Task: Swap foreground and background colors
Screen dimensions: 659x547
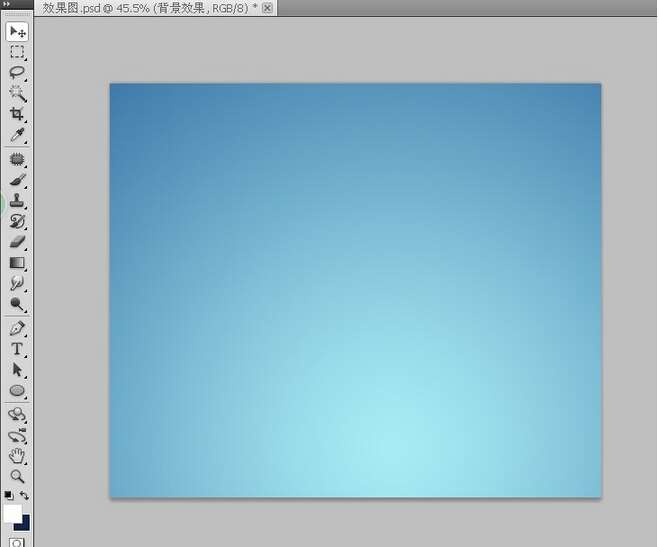Action: (25, 495)
